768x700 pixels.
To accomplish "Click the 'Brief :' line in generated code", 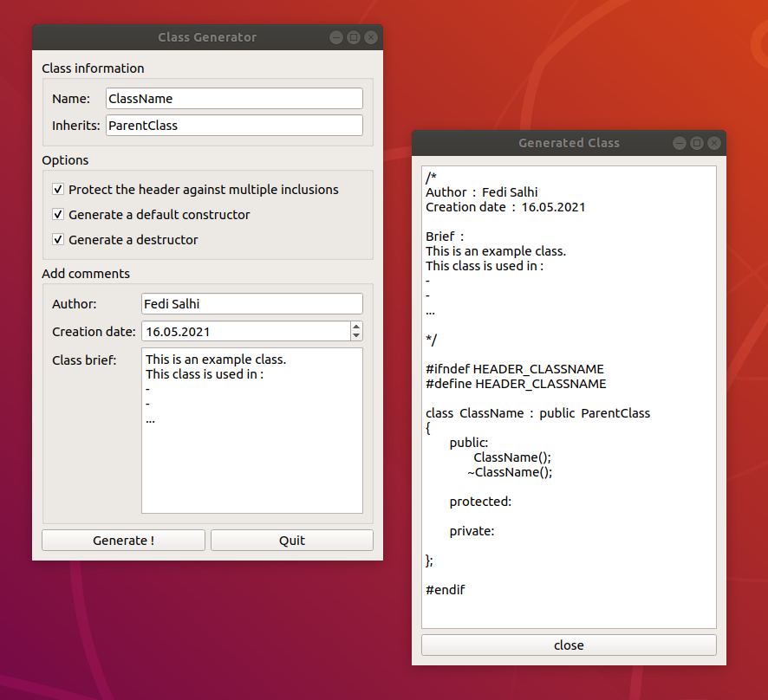I will click(445, 237).
